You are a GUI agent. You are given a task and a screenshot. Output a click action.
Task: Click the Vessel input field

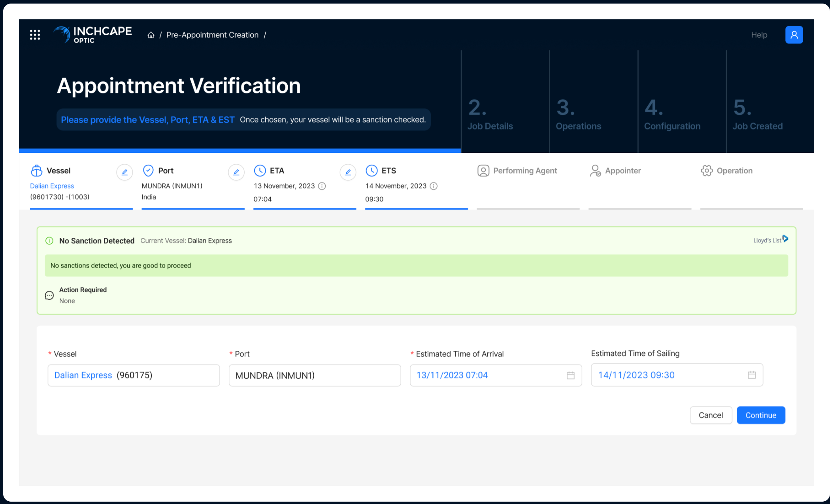coord(134,375)
